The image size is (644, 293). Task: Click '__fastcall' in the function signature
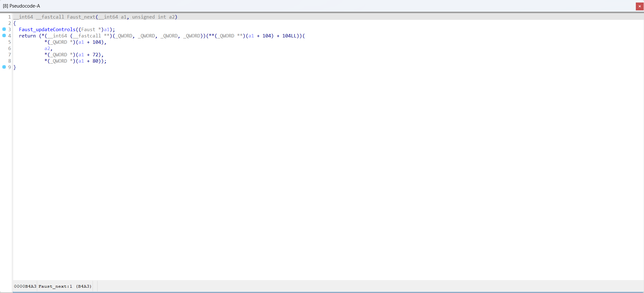50,17
